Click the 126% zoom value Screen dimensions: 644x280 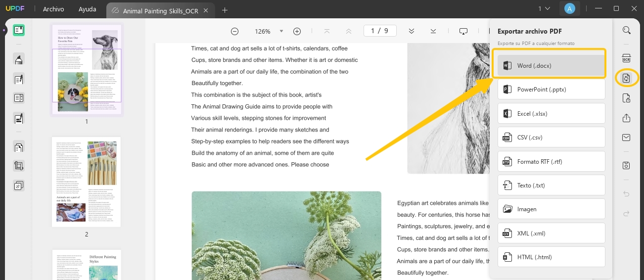pos(263,31)
